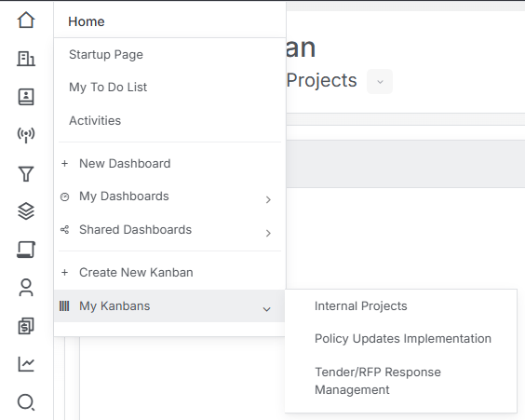Click the magnifier search sidebar icon
Viewport: 525px width, 420px height.
(26, 402)
